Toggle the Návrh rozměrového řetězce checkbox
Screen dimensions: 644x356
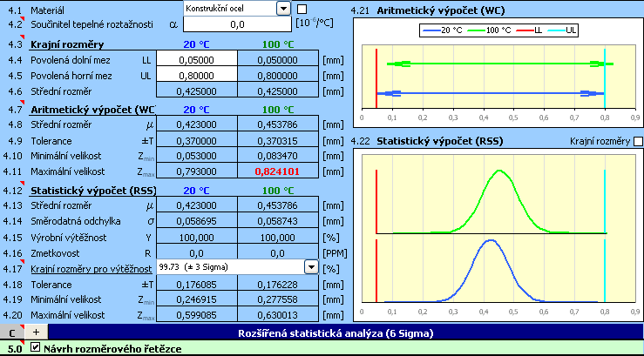36,348
